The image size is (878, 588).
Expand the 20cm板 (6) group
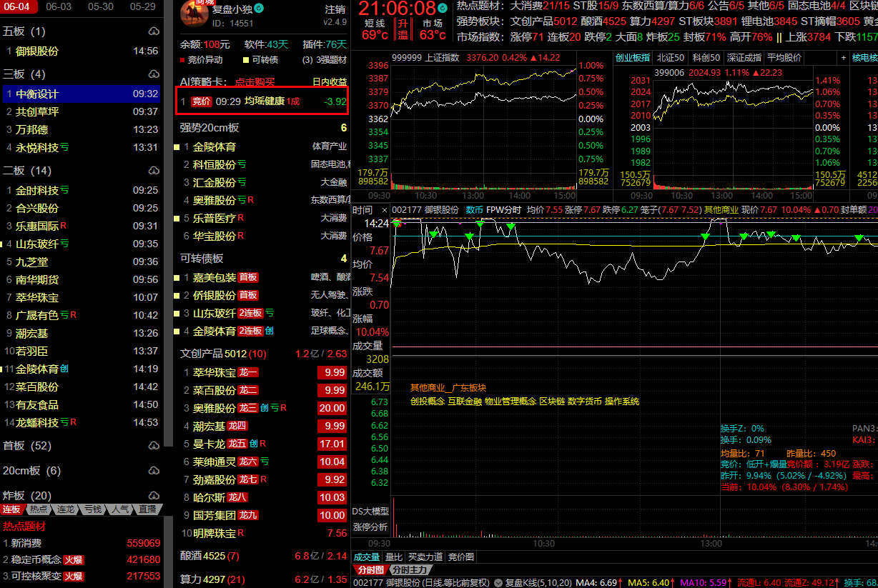pyautogui.click(x=32, y=471)
